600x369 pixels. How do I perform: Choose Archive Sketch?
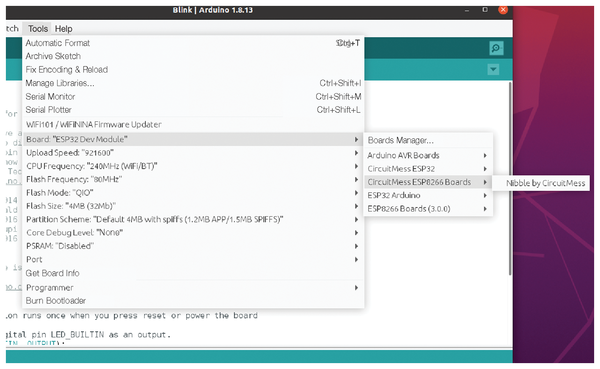click(x=193, y=56)
